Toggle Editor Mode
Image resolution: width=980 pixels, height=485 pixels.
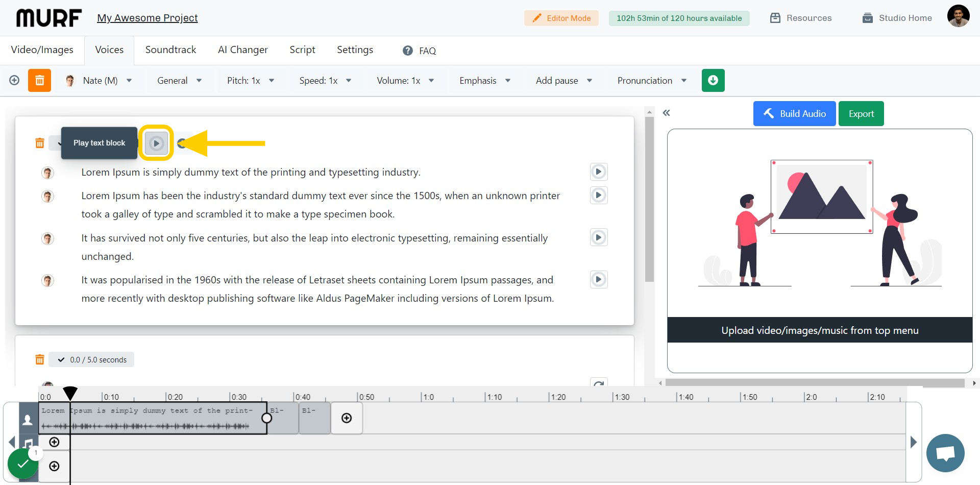[x=561, y=18]
